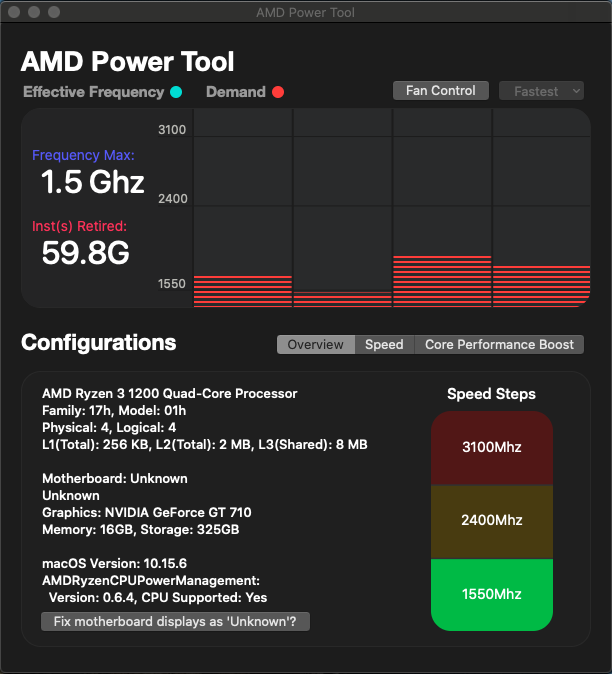Open the Fan Control panel

[441, 91]
